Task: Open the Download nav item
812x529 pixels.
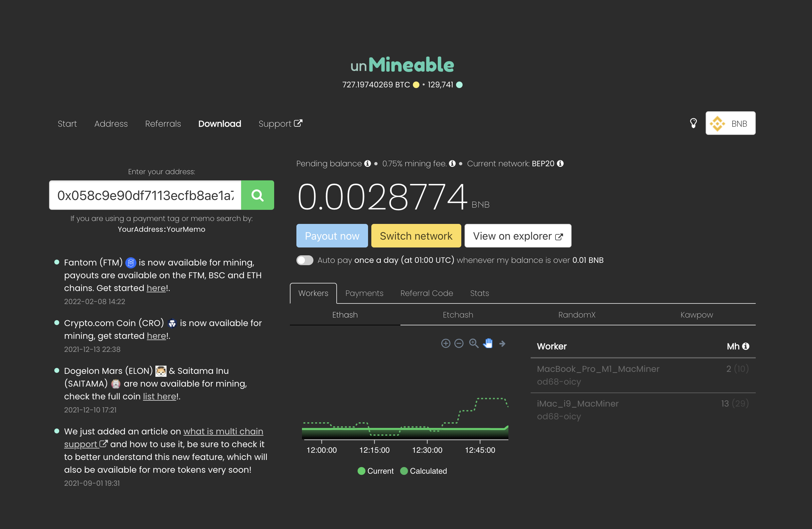Action: point(220,123)
